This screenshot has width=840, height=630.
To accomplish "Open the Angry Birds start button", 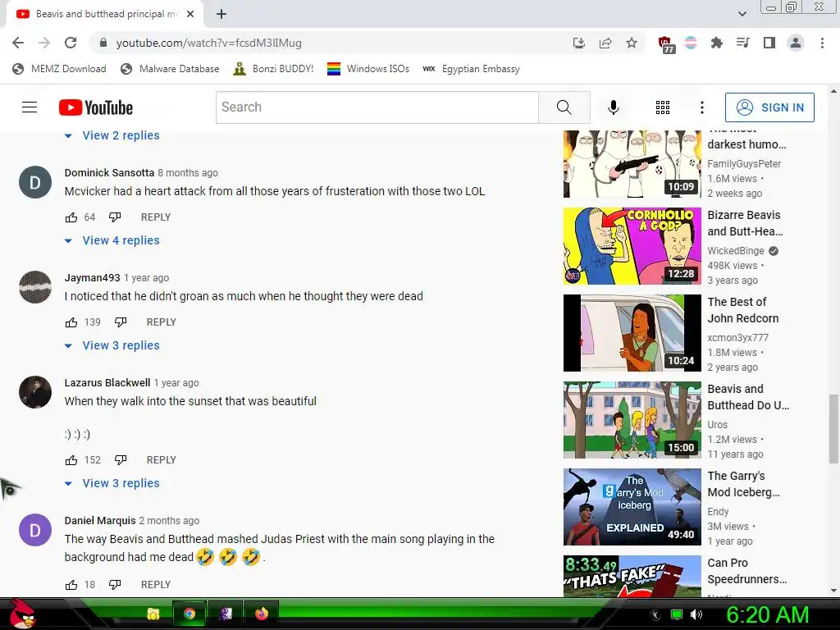I will click(x=22, y=614).
